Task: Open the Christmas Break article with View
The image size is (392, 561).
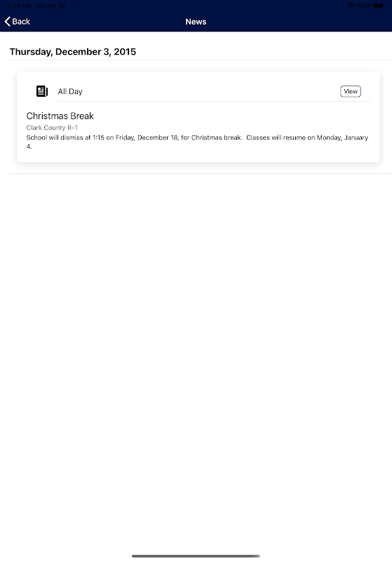Action: point(351,91)
